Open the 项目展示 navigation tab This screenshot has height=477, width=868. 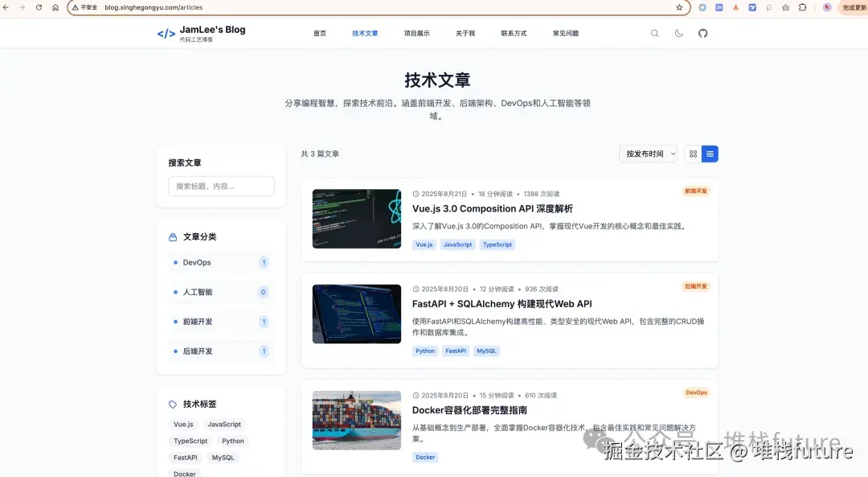pos(416,33)
